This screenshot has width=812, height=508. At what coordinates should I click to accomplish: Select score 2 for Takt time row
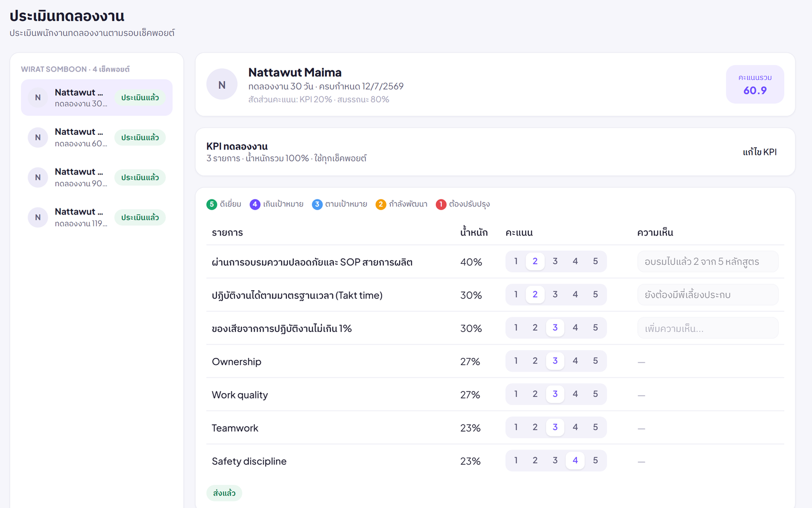click(x=535, y=295)
